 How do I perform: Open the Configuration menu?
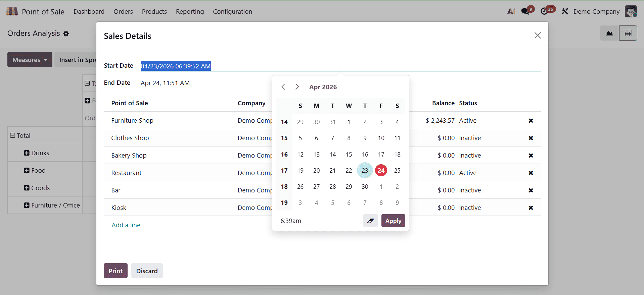tap(232, 11)
